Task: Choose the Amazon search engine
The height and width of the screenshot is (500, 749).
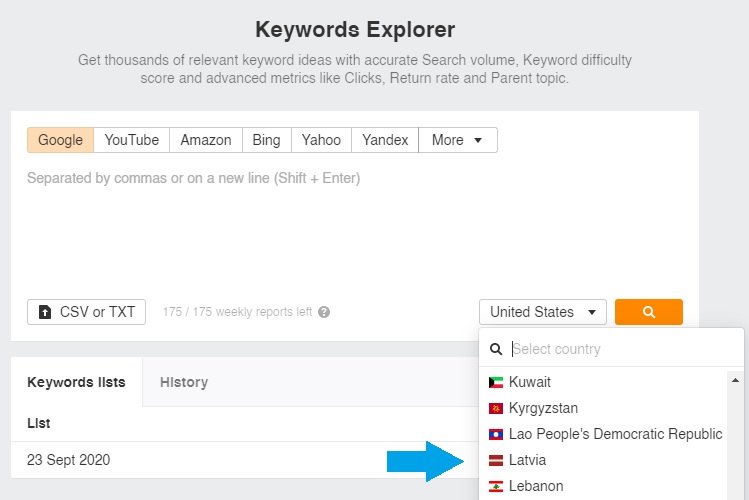Action: (206, 140)
